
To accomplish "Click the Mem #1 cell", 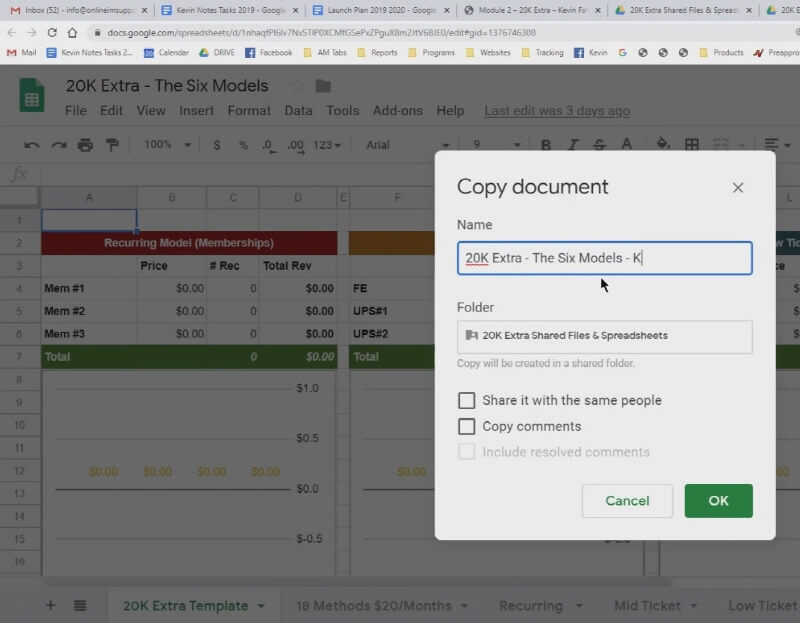I will [89, 288].
